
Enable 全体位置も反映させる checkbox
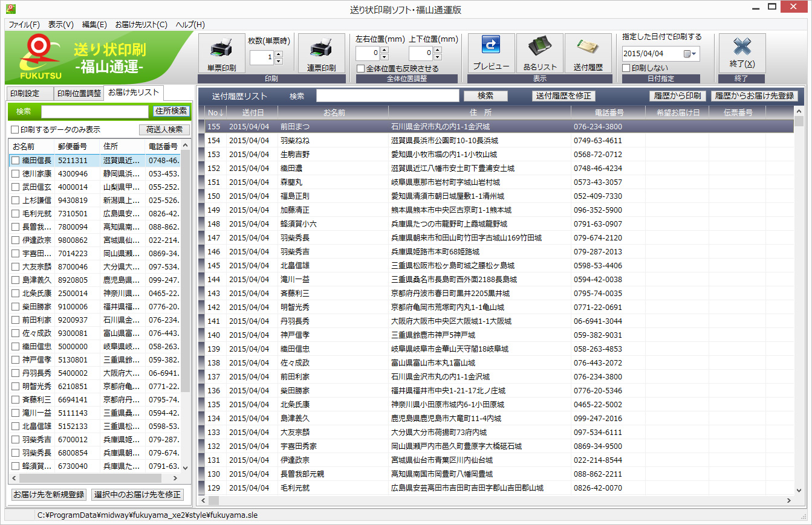pos(361,69)
